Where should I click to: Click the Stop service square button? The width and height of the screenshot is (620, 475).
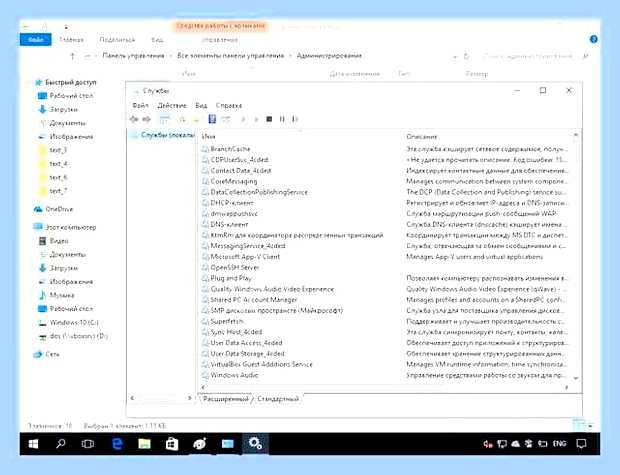pyautogui.click(x=269, y=119)
